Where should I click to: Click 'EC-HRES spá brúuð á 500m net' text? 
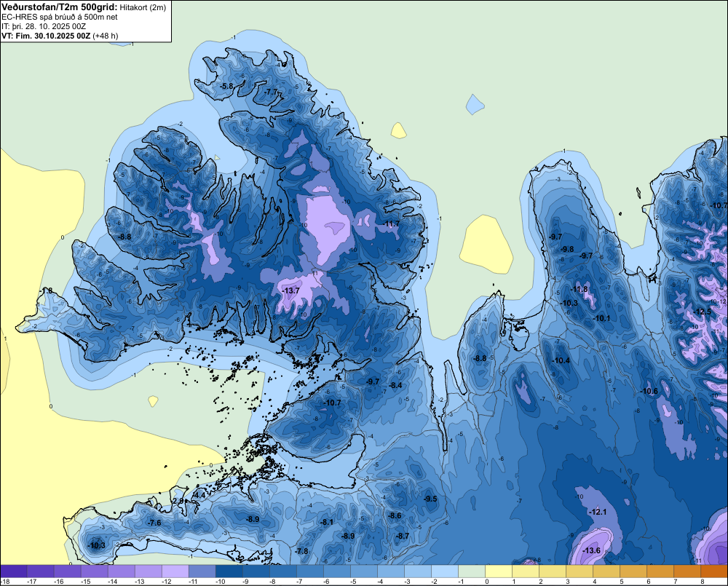[60, 17]
